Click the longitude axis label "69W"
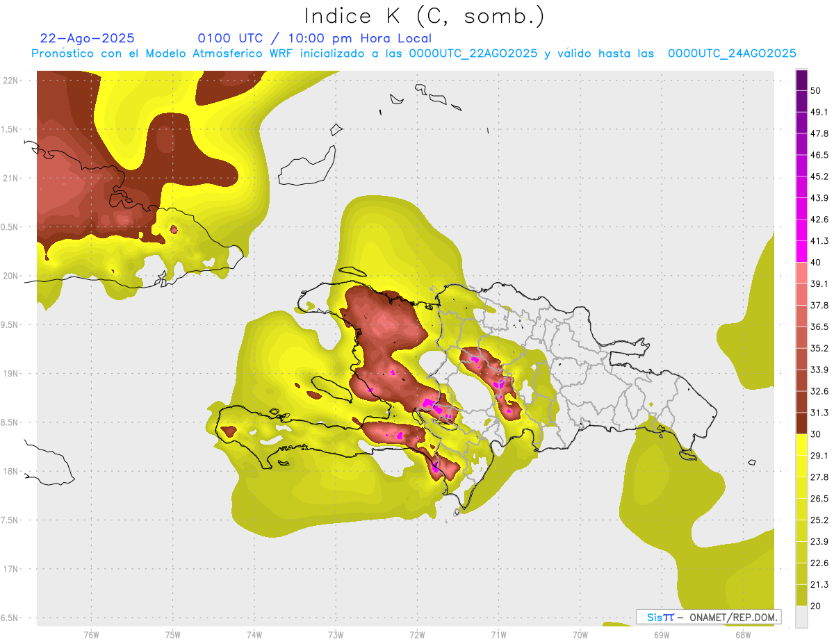 click(662, 635)
